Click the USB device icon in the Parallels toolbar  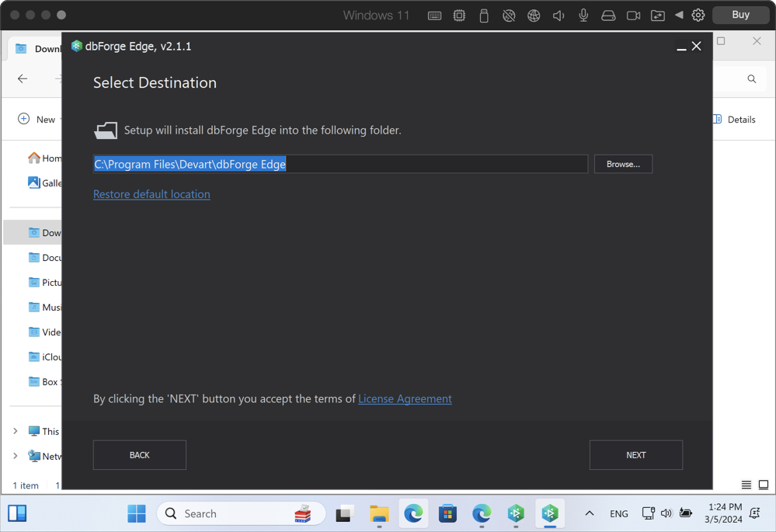coord(484,16)
